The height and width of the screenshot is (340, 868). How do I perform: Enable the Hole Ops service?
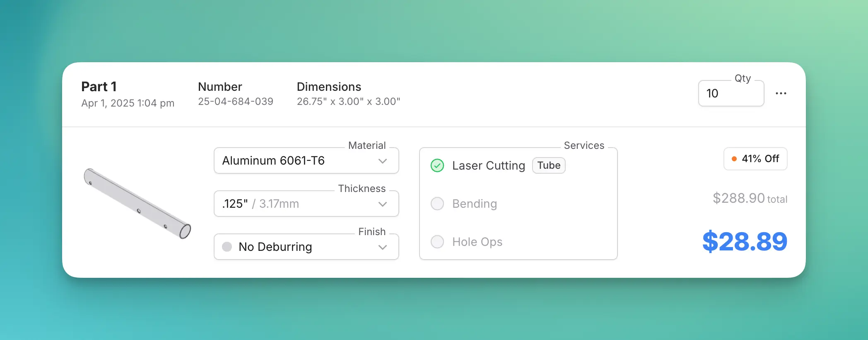[x=437, y=242]
